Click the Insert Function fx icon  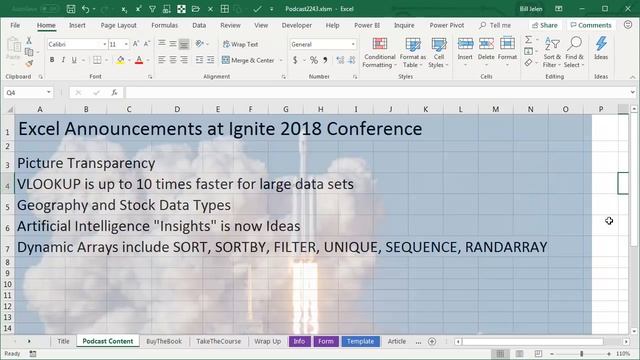pos(114,93)
